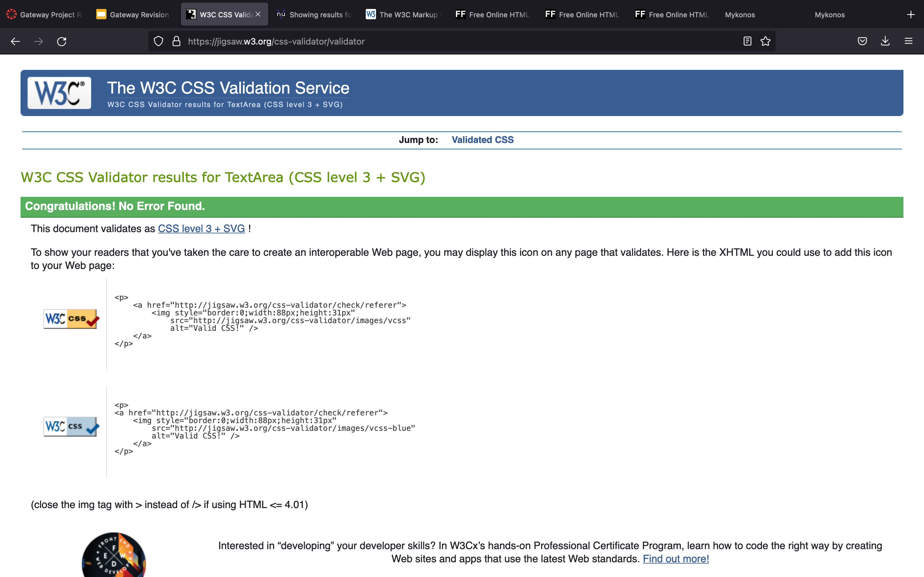Viewport: 924px width, 577px height.
Task: Click the gold Valid CSS badge
Action: coord(71,319)
